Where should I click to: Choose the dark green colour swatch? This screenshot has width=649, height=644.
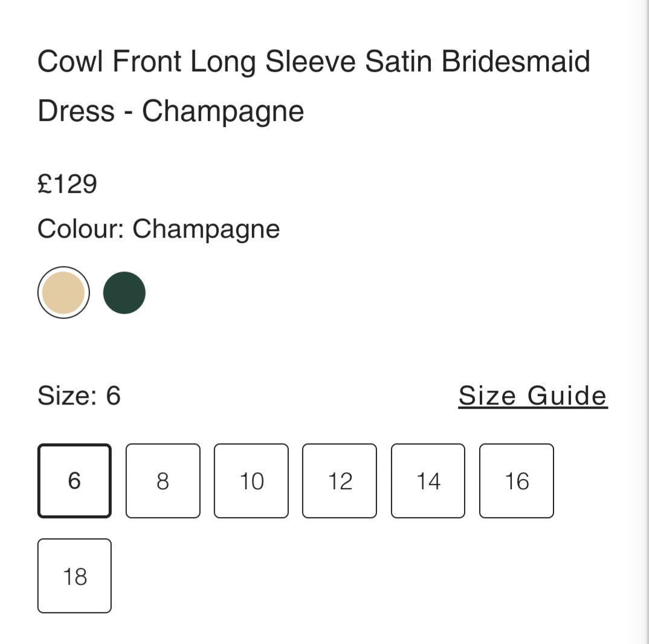(x=124, y=293)
